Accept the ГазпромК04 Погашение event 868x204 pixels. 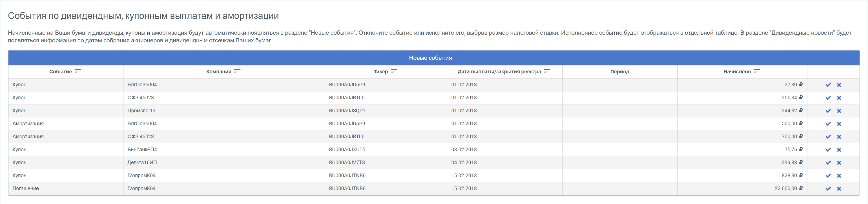pyautogui.click(x=828, y=189)
